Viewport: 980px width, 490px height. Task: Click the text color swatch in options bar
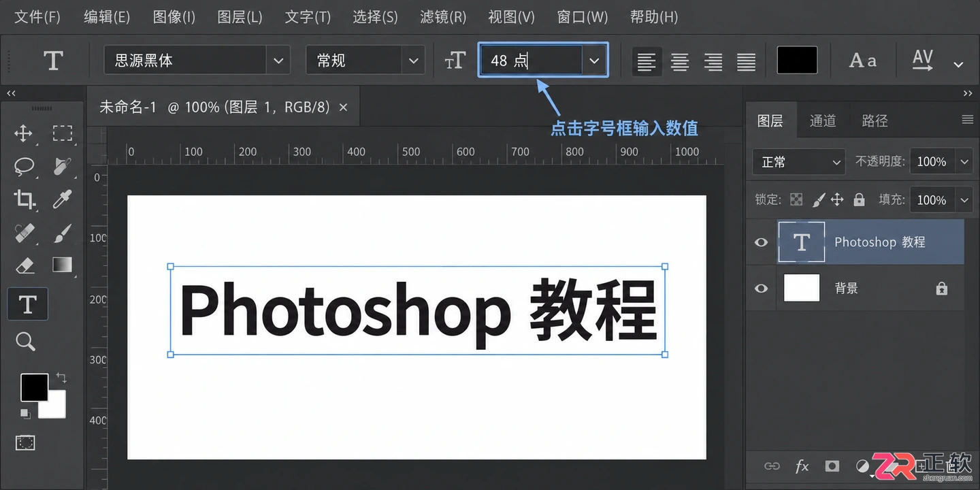tap(798, 61)
